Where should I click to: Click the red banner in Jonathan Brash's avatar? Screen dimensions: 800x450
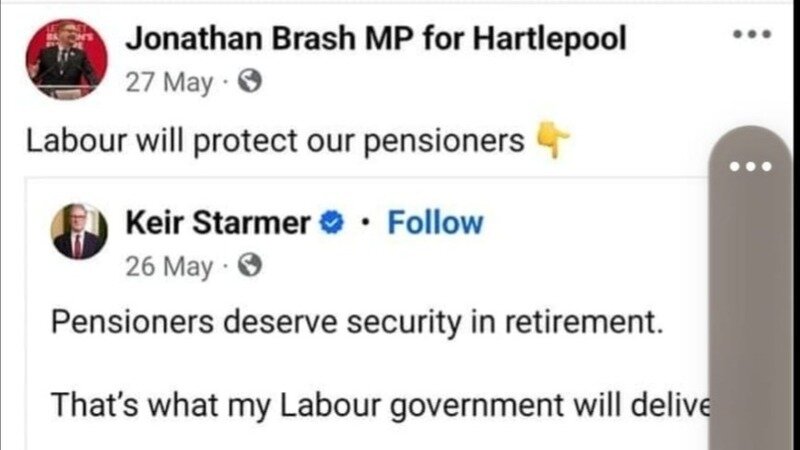(43, 35)
